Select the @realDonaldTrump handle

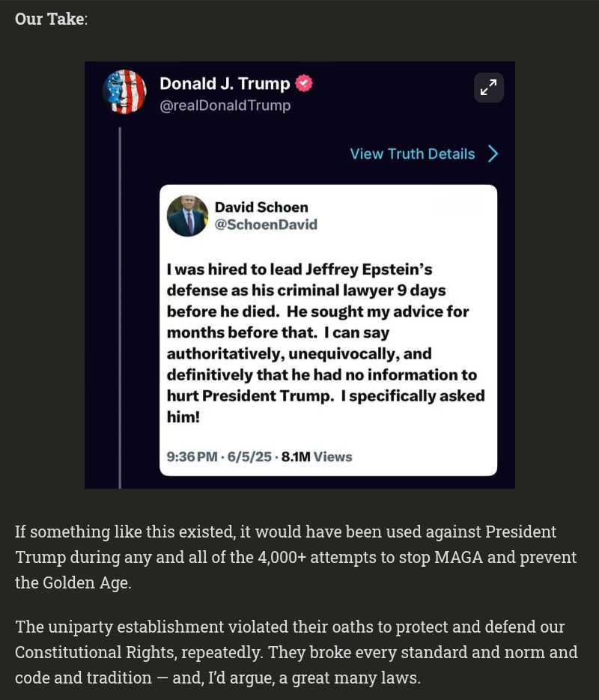225,106
